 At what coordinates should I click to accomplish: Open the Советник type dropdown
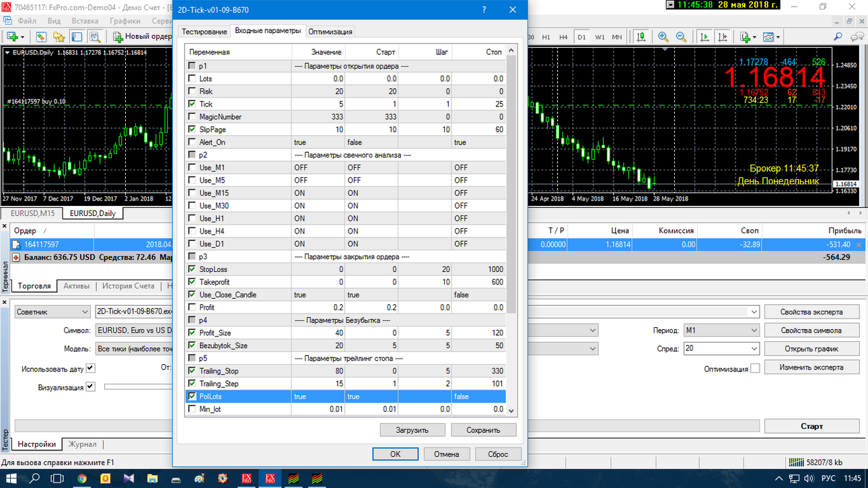(52, 312)
